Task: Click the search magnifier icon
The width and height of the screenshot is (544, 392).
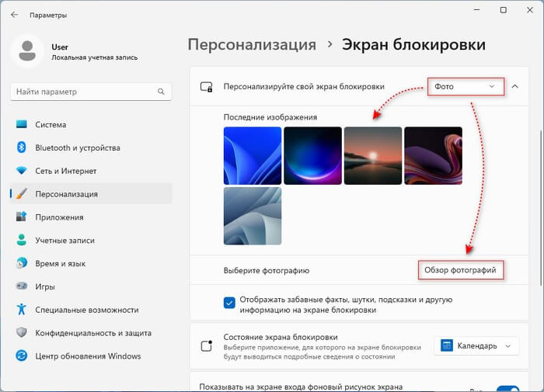Action: click(x=161, y=92)
